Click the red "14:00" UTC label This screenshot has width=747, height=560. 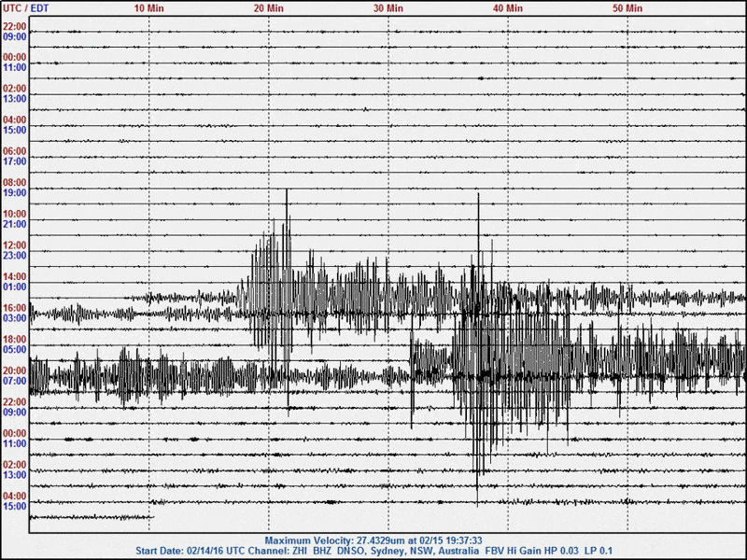pos(15,276)
